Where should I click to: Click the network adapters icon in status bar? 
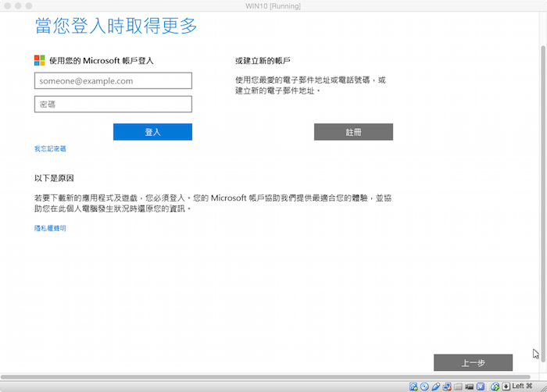pyautogui.click(x=447, y=387)
